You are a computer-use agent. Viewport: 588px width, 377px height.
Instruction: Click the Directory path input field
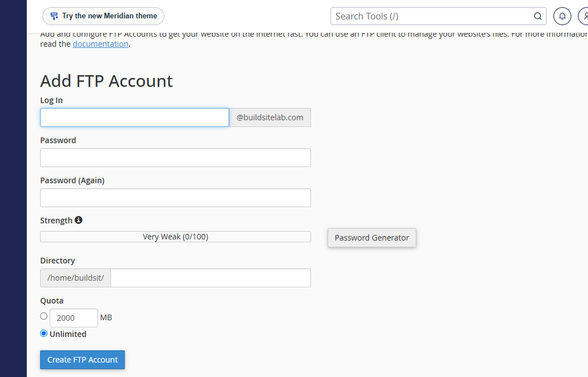pyautogui.click(x=211, y=278)
